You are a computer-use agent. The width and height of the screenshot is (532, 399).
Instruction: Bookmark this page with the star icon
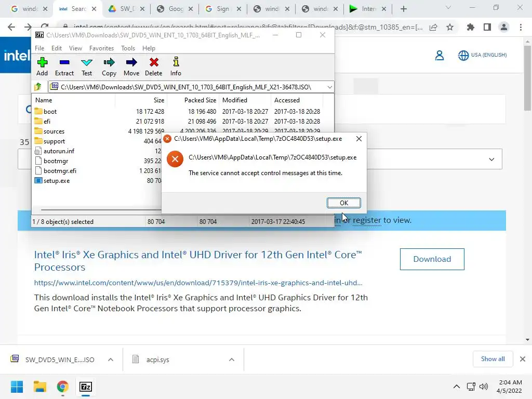click(450, 27)
